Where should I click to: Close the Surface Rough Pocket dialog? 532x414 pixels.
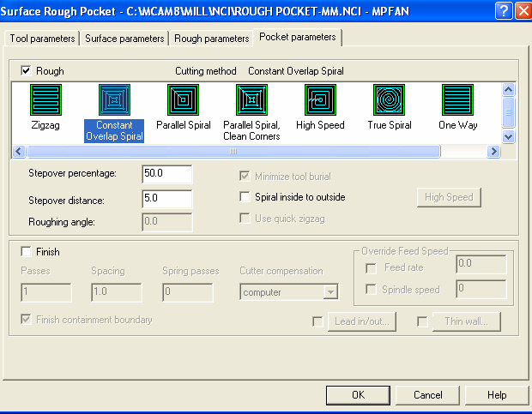click(523, 10)
